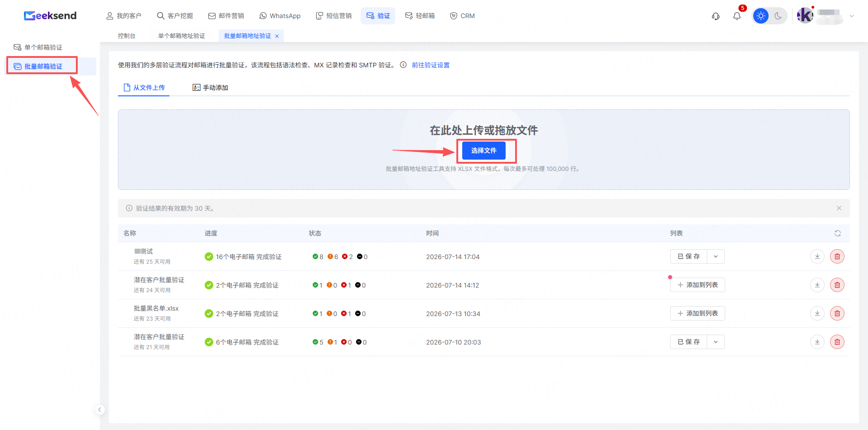868x430 pixels.
Task: Download results of 2026-07-10 20:03 row
Action: [x=817, y=342]
